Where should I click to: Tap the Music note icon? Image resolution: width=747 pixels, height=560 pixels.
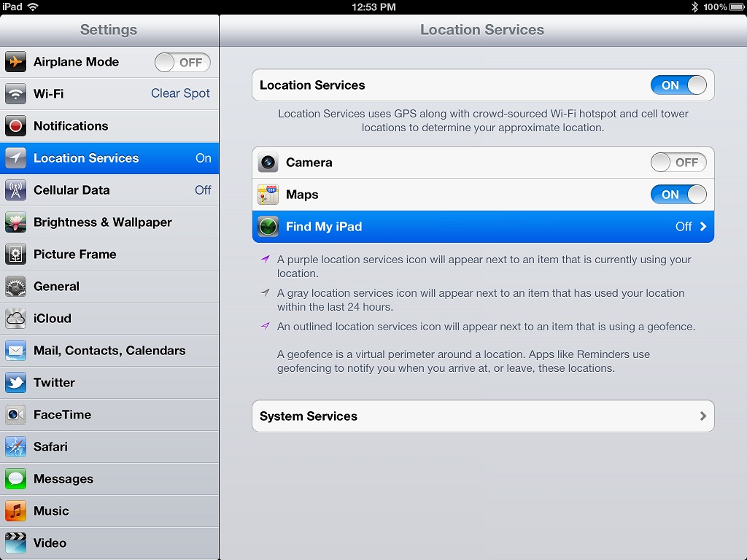[x=15, y=511]
